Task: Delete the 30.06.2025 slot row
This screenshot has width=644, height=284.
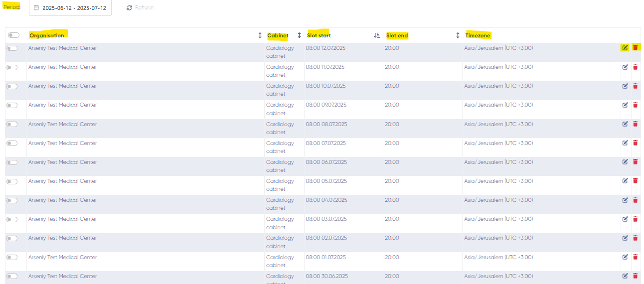Action: 636,276
